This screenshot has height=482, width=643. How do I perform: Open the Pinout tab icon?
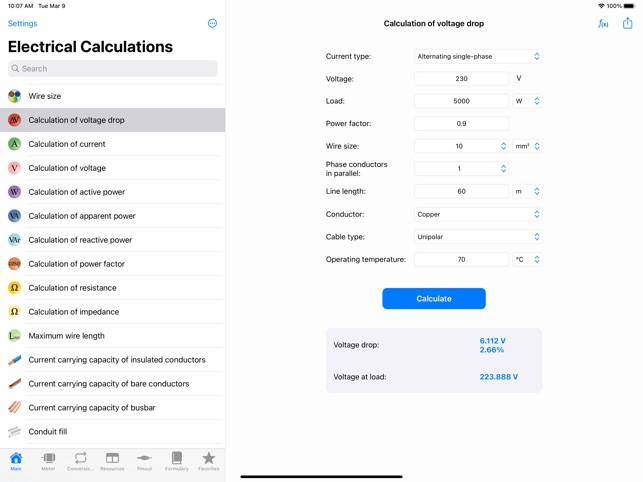[144, 461]
